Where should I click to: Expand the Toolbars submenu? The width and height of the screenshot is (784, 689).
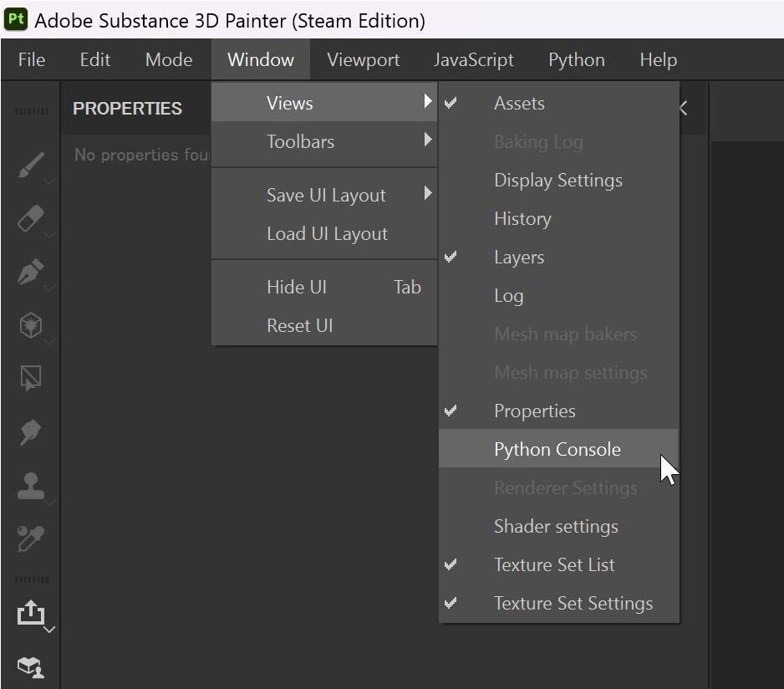(x=324, y=141)
